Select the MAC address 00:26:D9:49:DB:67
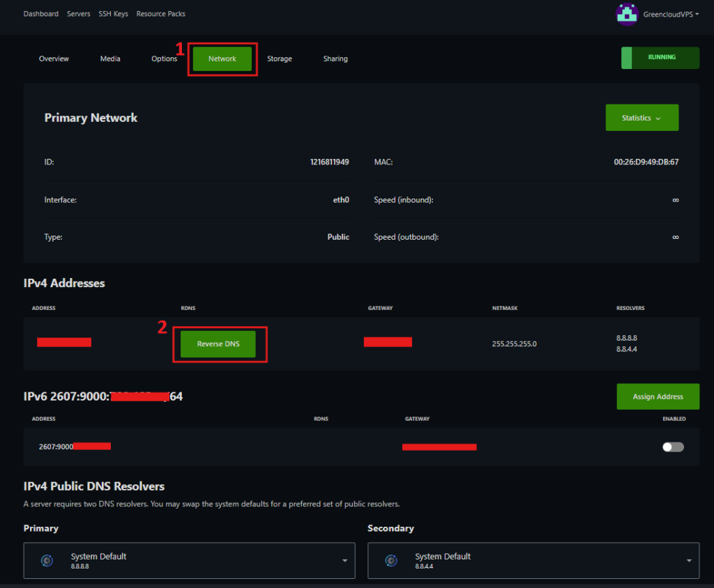 [646, 162]
